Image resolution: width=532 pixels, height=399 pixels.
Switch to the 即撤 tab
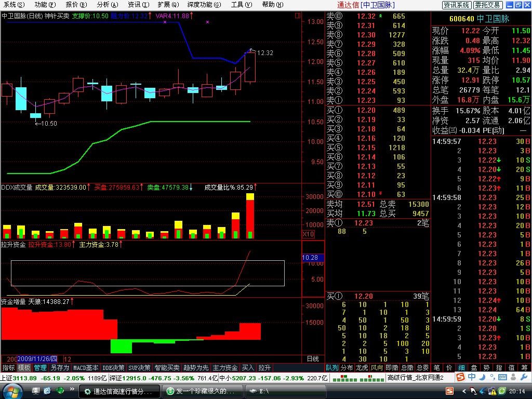click(392, 368)
